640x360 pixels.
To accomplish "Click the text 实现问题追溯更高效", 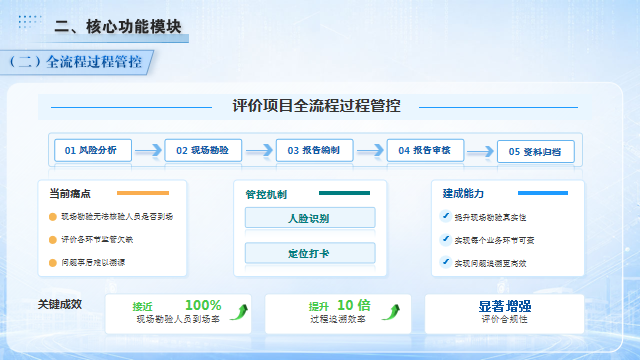I will (x=490, y=264).
